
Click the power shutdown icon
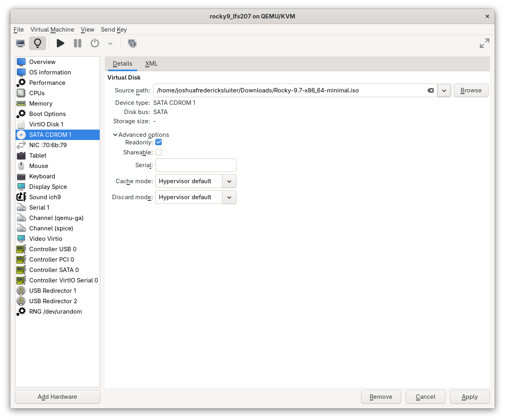point(95,43)
